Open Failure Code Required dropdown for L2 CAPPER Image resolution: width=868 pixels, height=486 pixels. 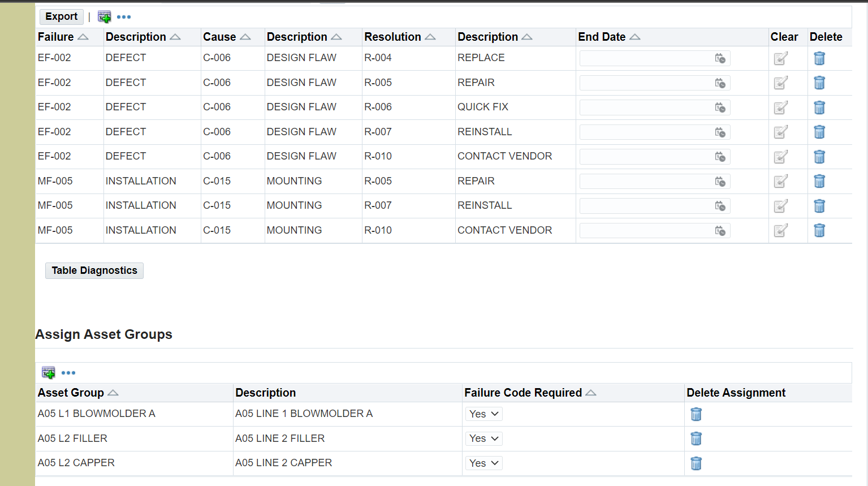[484, 463]
